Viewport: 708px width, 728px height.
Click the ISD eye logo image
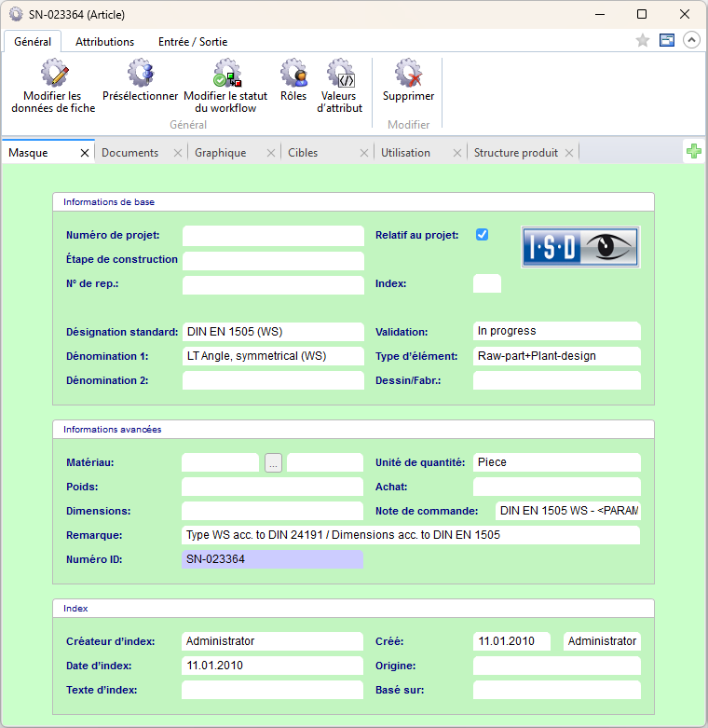[x=579, y=247]
